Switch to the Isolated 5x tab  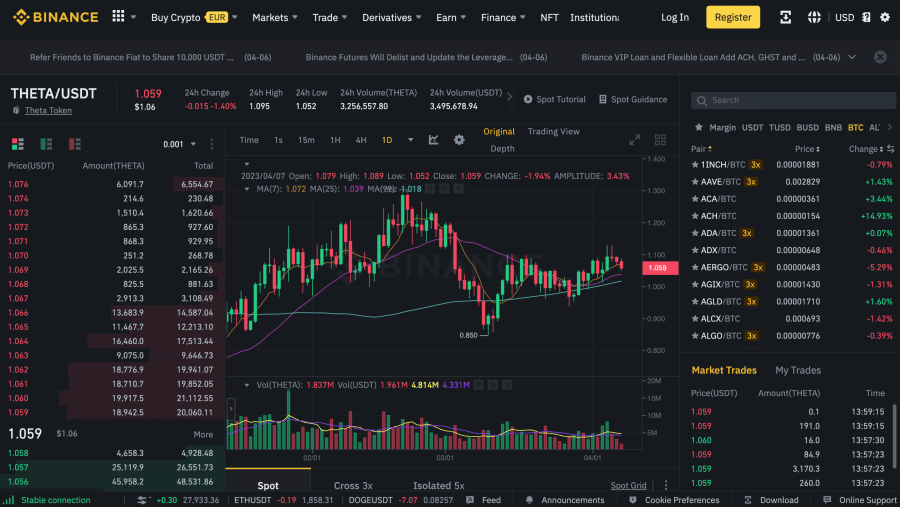coord(439,486)
